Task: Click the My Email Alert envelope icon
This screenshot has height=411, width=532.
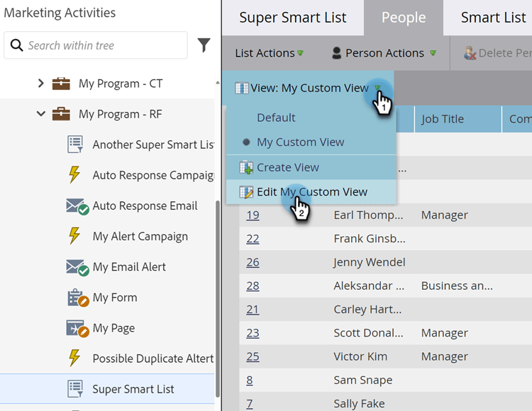Action: (77, 267)
